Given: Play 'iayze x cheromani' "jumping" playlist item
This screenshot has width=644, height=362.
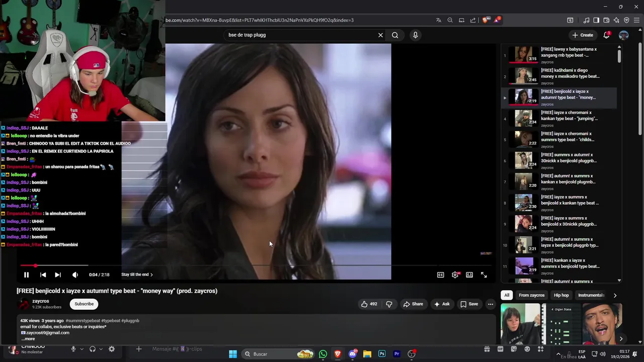Looking at the screenshot, I should pyautogui.click(x=560, y=118).
